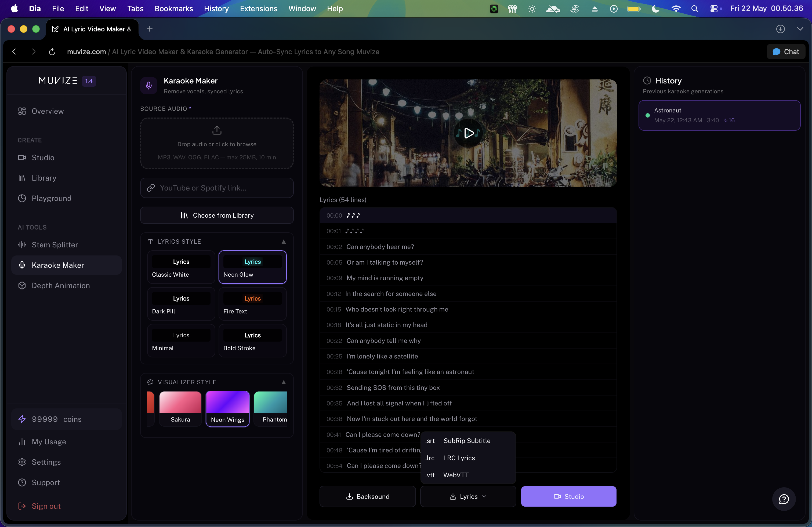
Task: Open the Bookmarks menu
Action: tap(174, 9)
